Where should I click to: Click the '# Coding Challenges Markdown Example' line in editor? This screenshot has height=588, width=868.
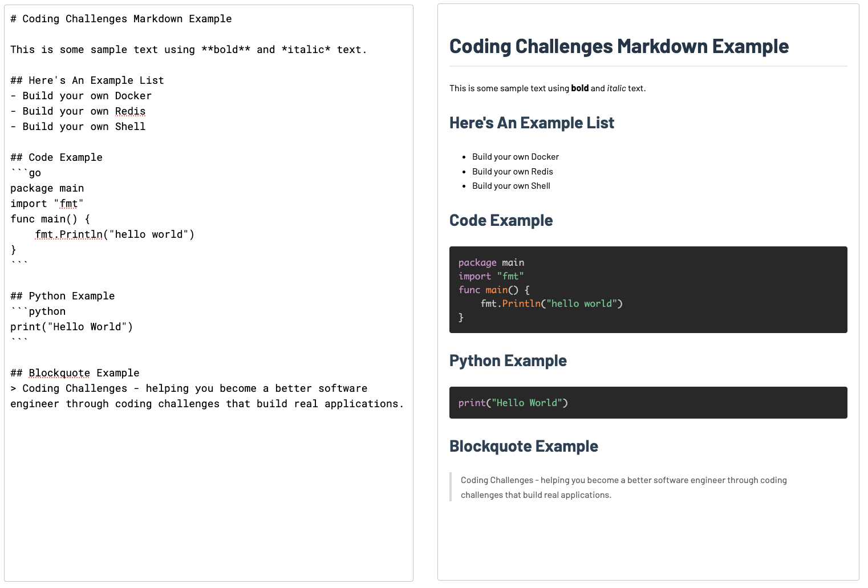(121, 19)
